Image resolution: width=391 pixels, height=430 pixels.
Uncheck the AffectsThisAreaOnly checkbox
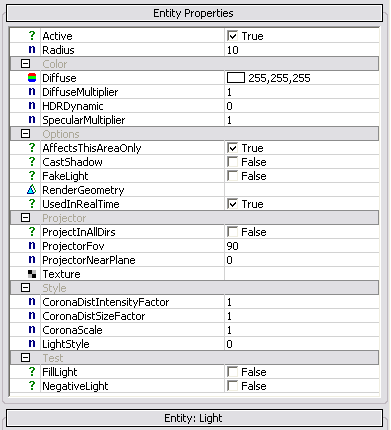[x=232, y=148]
